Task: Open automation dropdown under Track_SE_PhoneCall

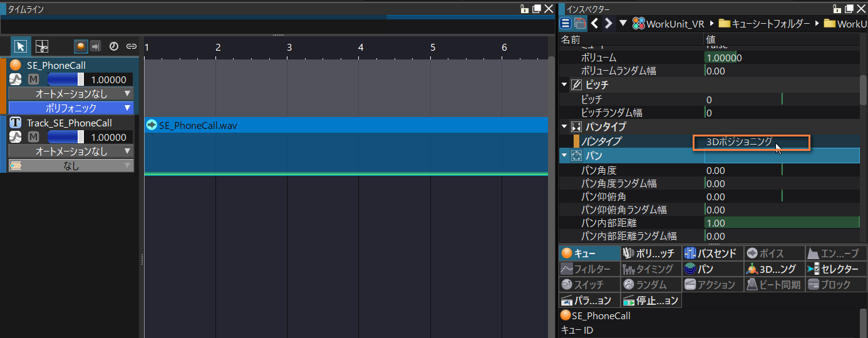Action: (x=71, y=151)
